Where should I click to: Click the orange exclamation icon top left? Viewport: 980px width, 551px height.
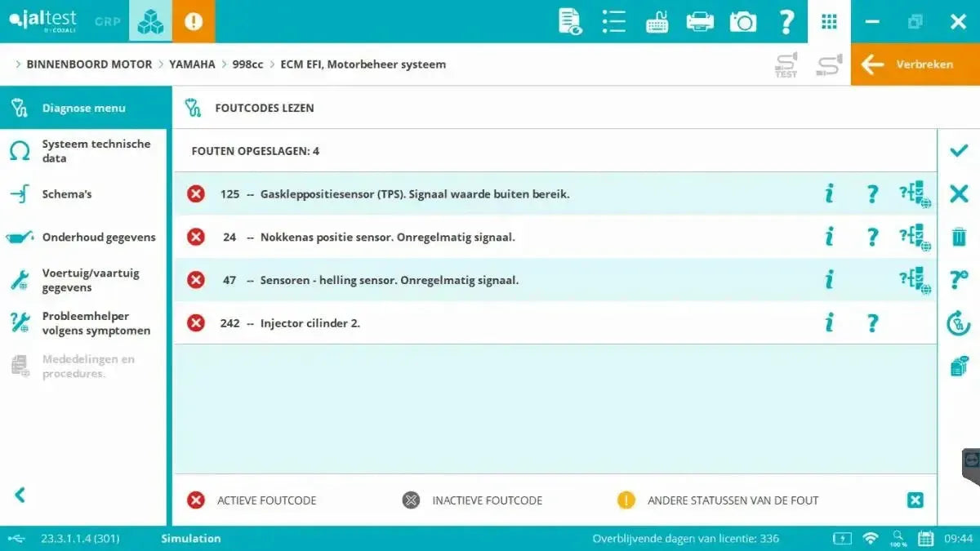194,21
